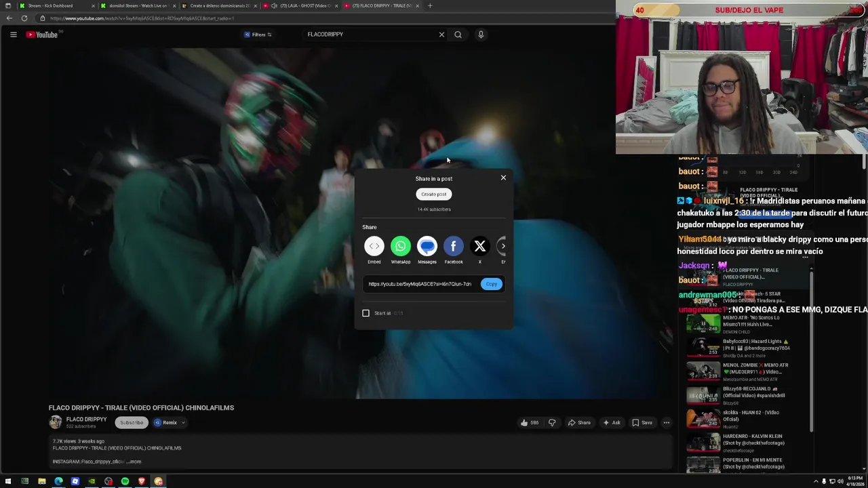Image resolution: width=868 pixels, height=488 pixels.
Task: Close the share dialog with X
Action: coord(503,178)
